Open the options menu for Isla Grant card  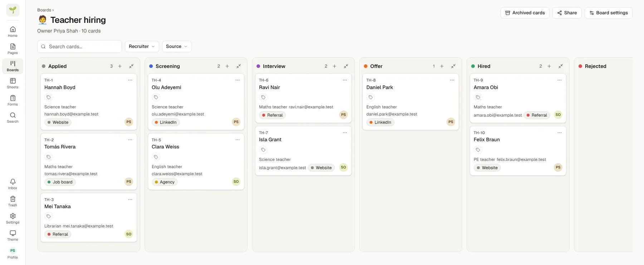[345, 133]
